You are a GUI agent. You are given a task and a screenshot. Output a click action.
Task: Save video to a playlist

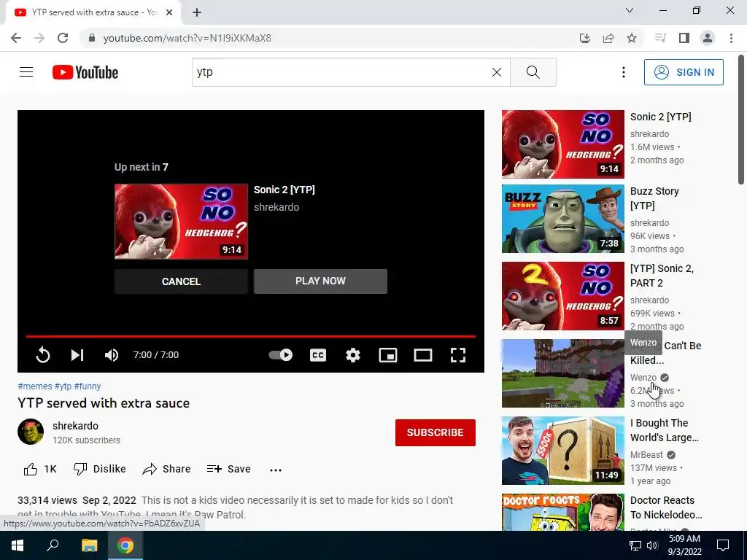[228, 469]
